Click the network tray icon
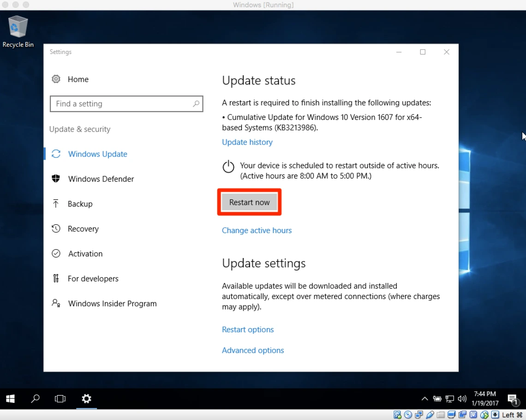526x420 pixels. pos(449,398)
